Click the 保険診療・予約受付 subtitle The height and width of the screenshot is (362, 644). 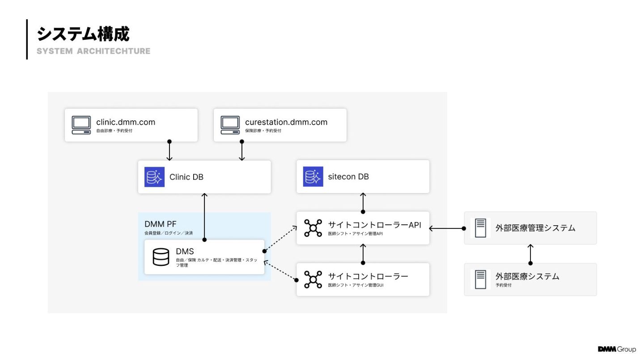[263, 131]
